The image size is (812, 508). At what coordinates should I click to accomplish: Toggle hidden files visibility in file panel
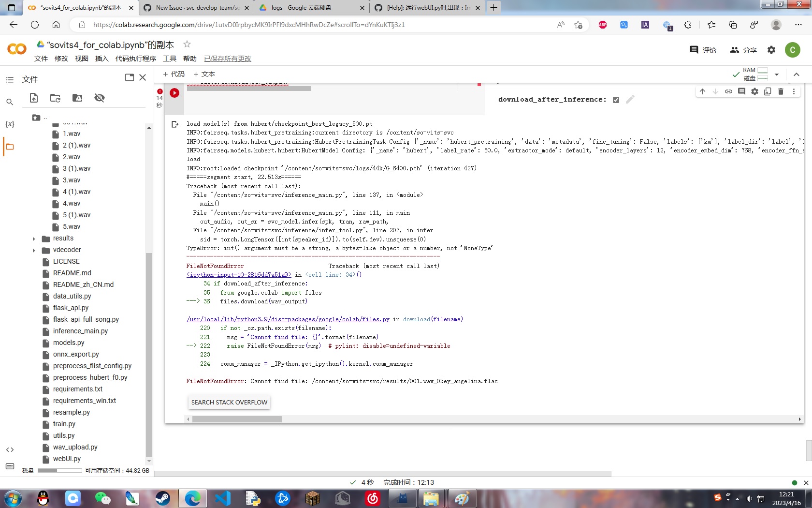100,98
